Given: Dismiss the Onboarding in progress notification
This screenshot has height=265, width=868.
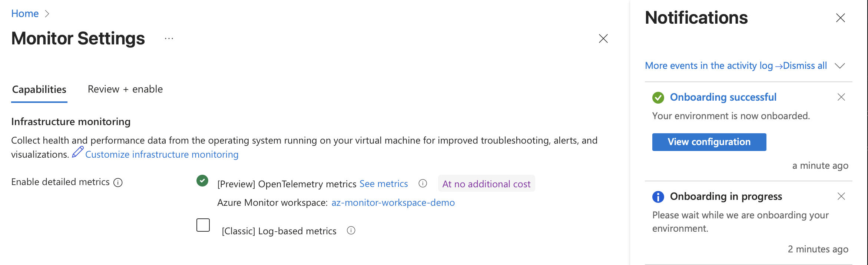Looking at the screenshot, I should [x=841, y=196].
